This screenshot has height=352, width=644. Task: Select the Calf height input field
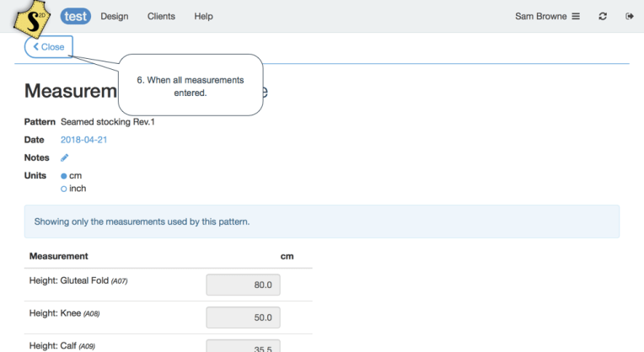tap(243, 344)
